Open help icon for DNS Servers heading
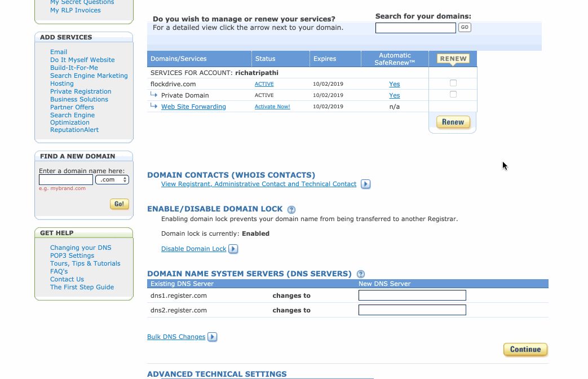 361,274
